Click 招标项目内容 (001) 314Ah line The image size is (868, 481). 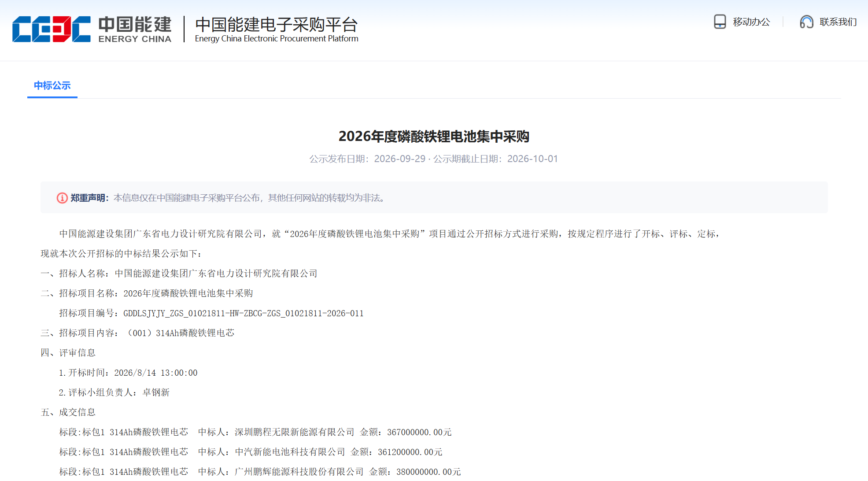point(138,333)
